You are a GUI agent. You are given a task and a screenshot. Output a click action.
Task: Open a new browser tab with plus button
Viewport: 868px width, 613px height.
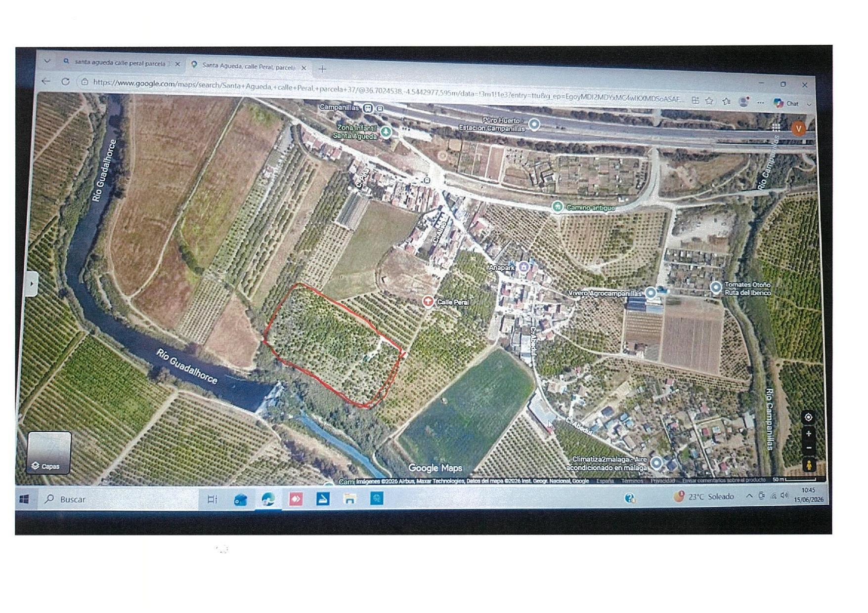322,69
